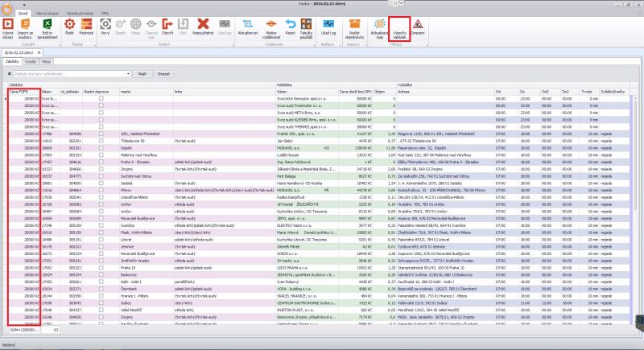Toggle Vlastní doprava checkbox in Kojetín row
The height and width of the screenshot is (350, 644).
click(101, 148)
